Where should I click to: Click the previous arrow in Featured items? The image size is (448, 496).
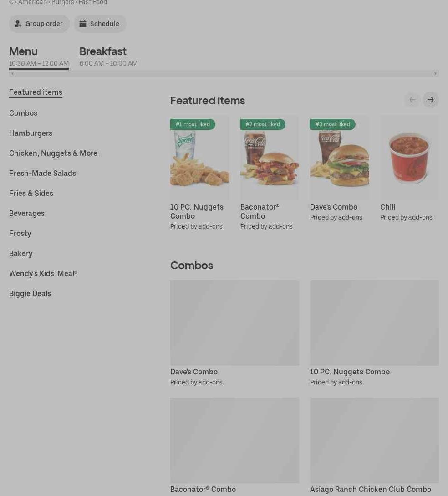412,100
